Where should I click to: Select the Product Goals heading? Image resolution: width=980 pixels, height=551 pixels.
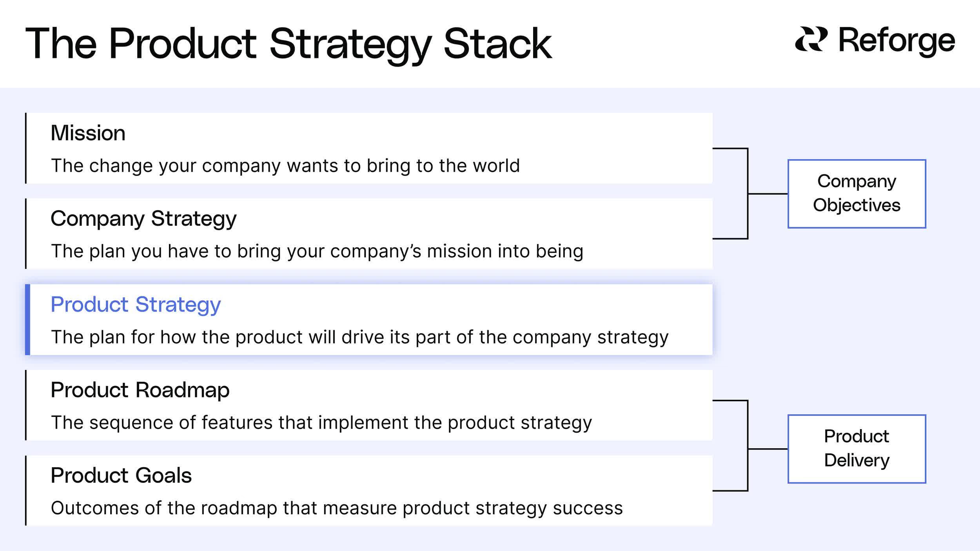121,476
